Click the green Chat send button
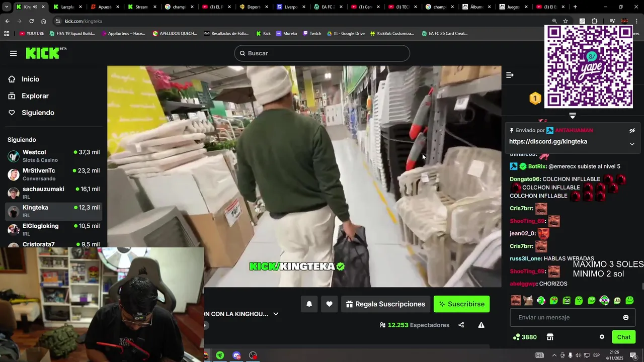 [623, 337]
